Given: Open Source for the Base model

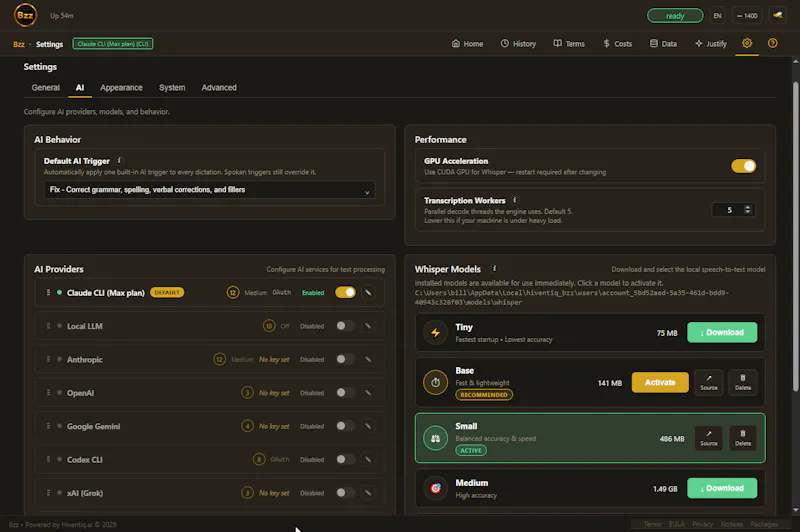Looking at the screenshot, I should click(x=709, y=382).
